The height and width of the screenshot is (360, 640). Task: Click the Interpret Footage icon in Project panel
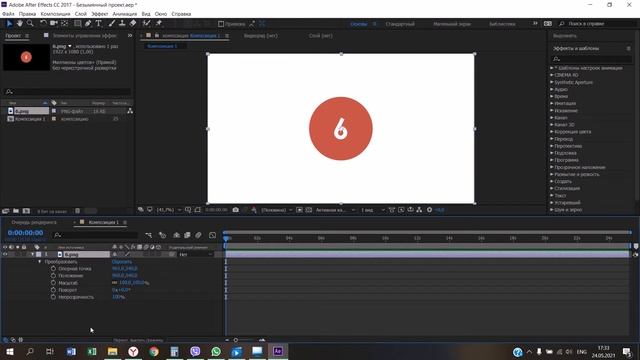(5, 211)
